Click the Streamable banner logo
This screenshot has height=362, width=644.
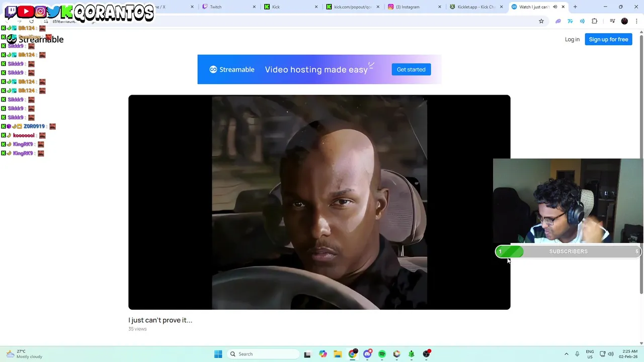(232, 69)
